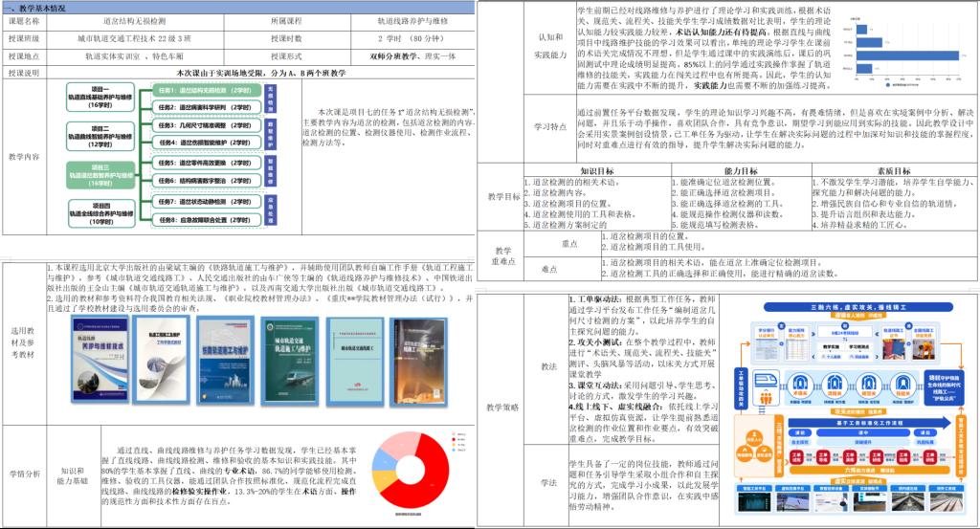Click the '任务4' task box

click(208, 143)
